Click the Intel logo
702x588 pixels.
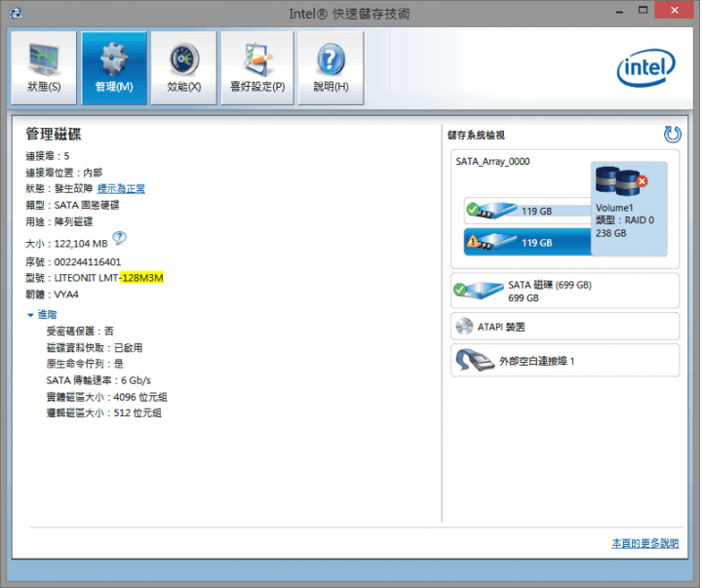tap(645, 67)
